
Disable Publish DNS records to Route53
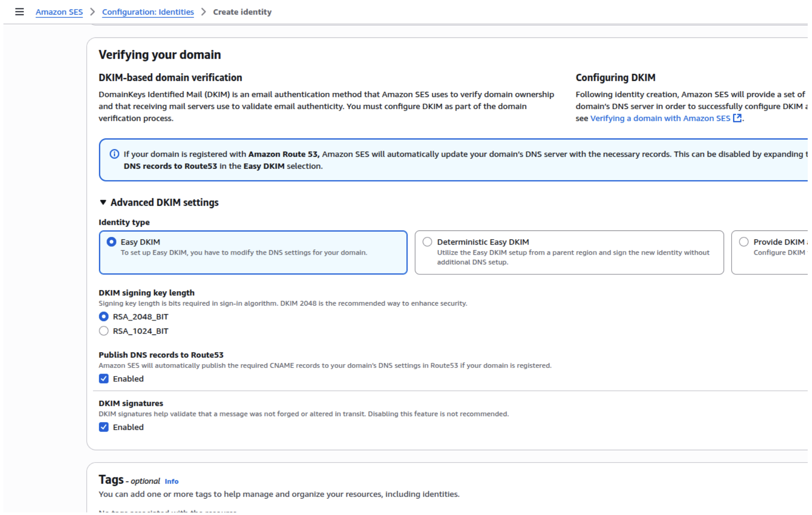pos(104,378)
